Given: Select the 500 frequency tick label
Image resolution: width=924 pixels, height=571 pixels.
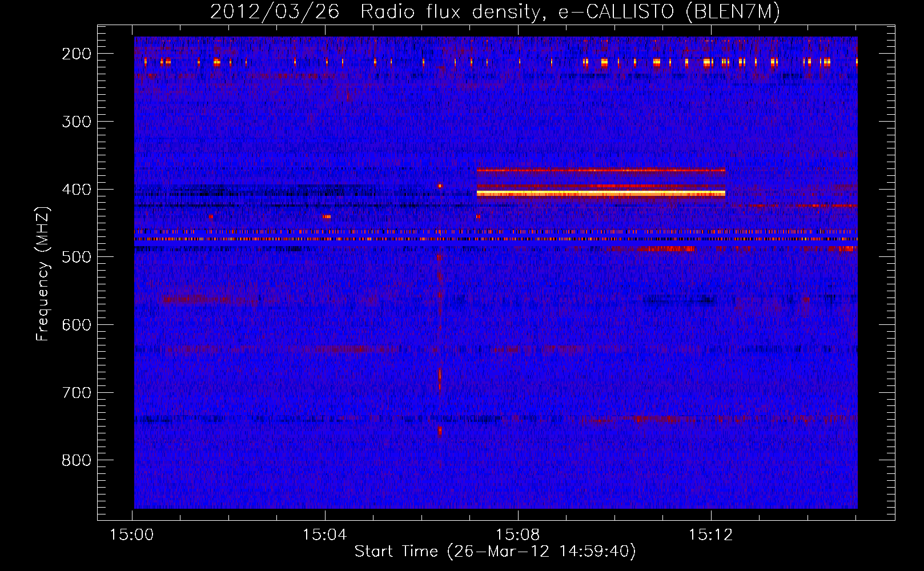Looking at the screenshot, I should tap(77, 257).
